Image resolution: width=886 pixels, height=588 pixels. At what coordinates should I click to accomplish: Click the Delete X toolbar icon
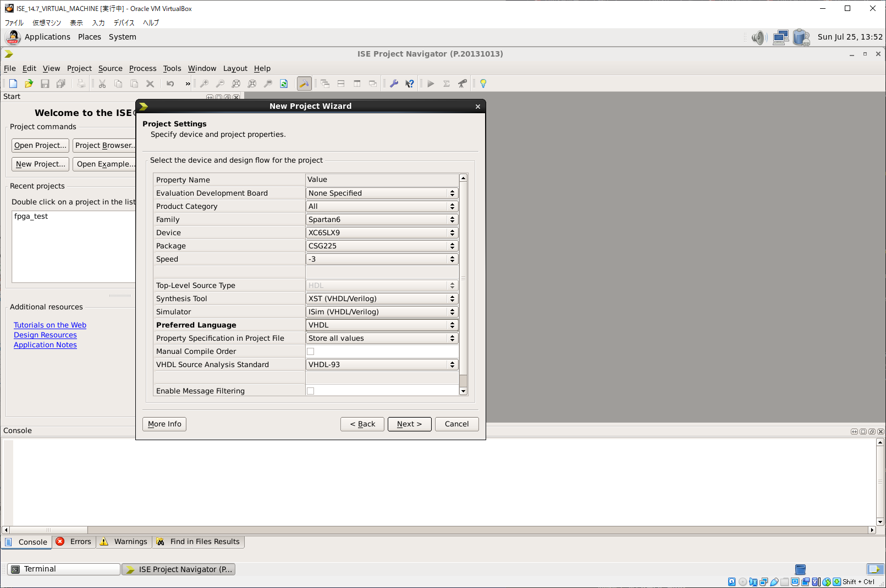click(150, 84)
